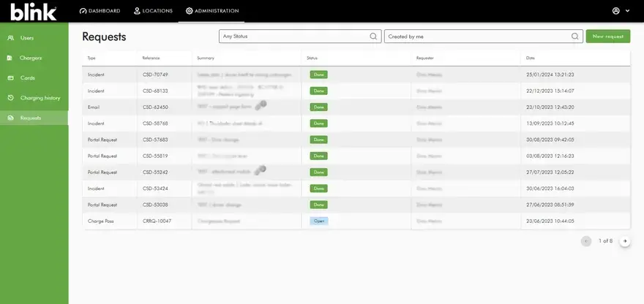Click date 25/01/2024 13:21:23
This screenshot has height=304, width=644.
pos(550,75)
